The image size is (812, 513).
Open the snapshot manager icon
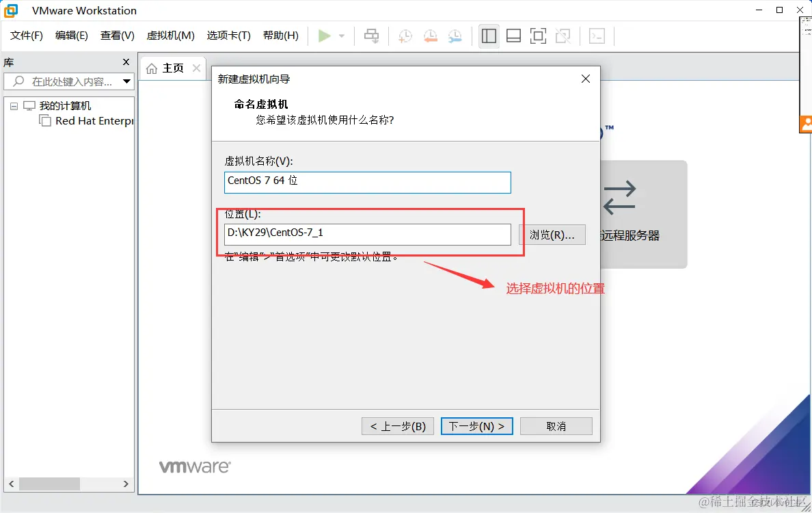[x=455, y=36]
